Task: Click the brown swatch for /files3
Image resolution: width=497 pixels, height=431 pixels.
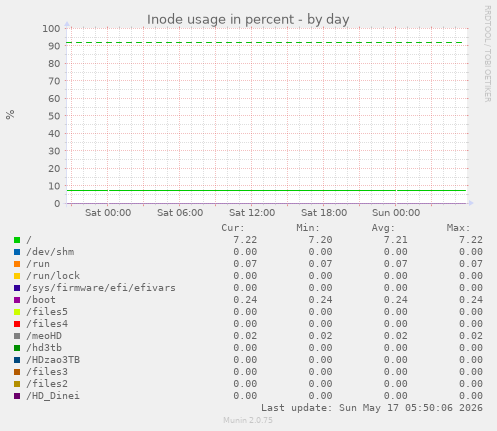Action: point(17,372)
